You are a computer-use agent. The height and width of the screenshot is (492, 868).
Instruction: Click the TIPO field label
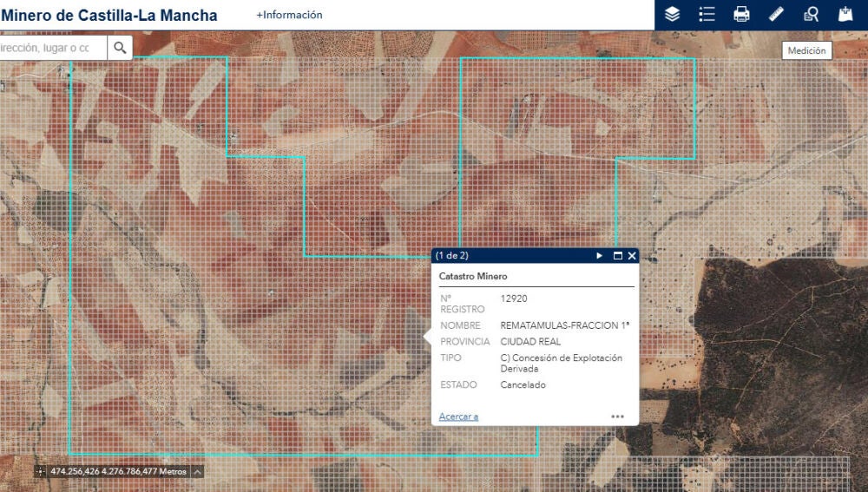click(x=450, y=358)
